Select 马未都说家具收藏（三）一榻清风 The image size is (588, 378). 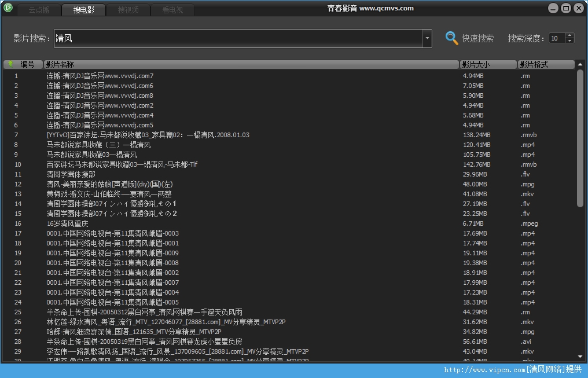(289, 145)
